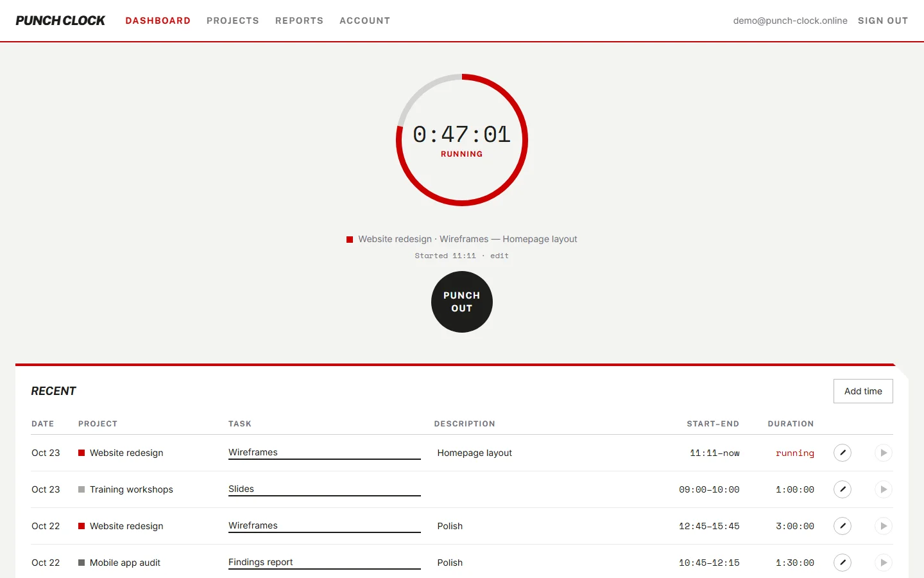The height and width of the screenshot is (578, 924).
Task: Sign out of the account
Action: (x=883, y=21)
